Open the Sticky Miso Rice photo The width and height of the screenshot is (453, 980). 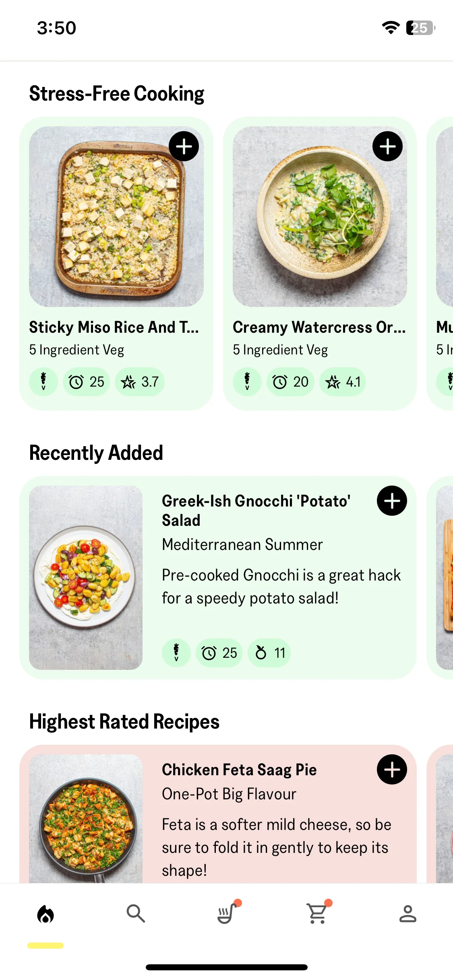116,216
